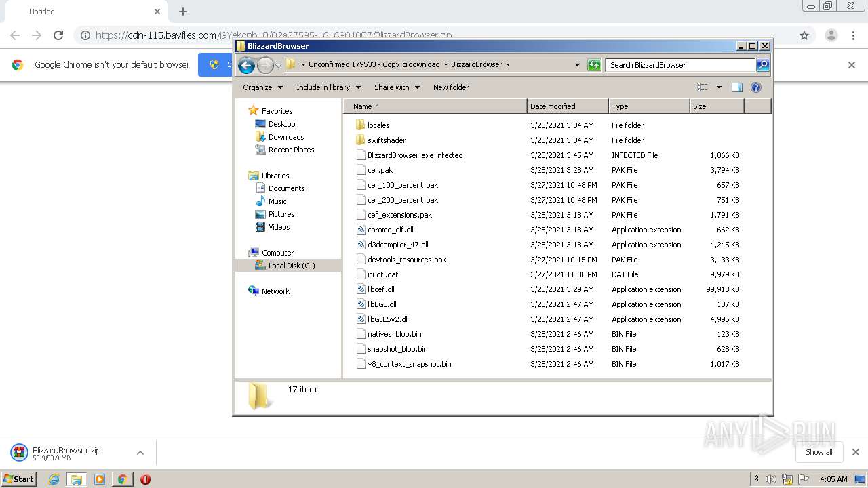Select libcef.dll file

(380, 289)
